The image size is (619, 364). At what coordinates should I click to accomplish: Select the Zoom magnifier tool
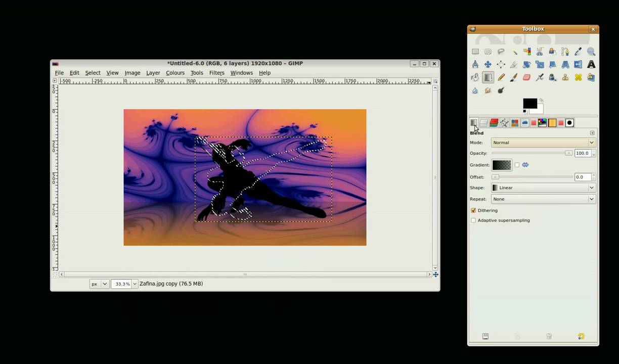(591, 52)
